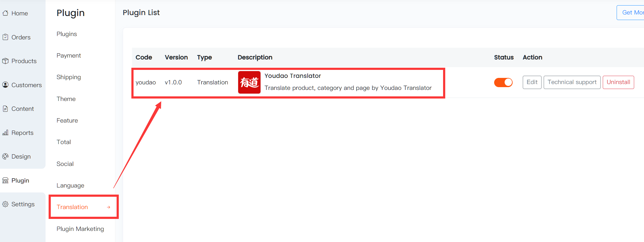Viewport: 644px width, 242px height.
Task: Open Plugin Marketing category
Action: (80, 229)
